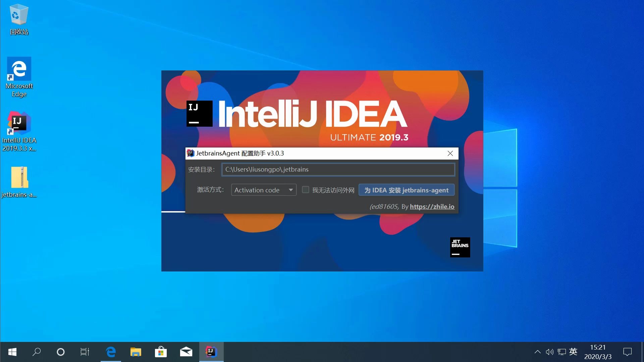Image resolution: width=644 pixels, height=362 pixels.
Task: Open taskbar search magnifier
Action: (37, 352)
